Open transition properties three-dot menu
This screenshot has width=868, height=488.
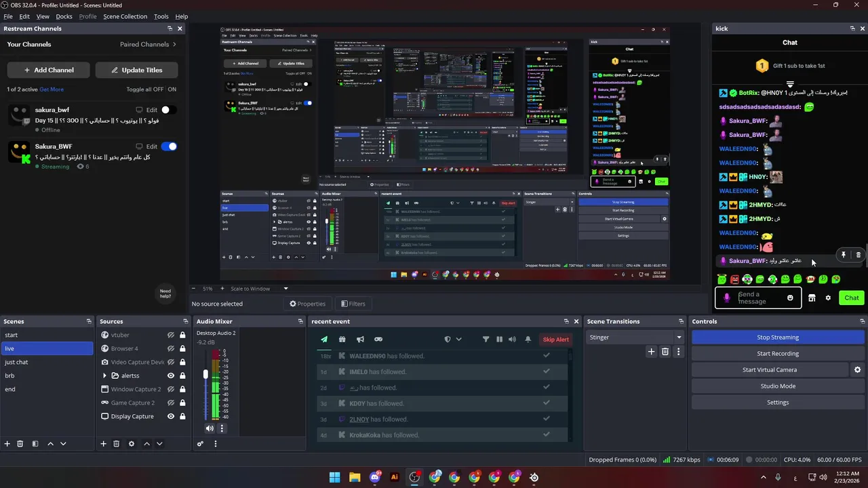(678, 352)
